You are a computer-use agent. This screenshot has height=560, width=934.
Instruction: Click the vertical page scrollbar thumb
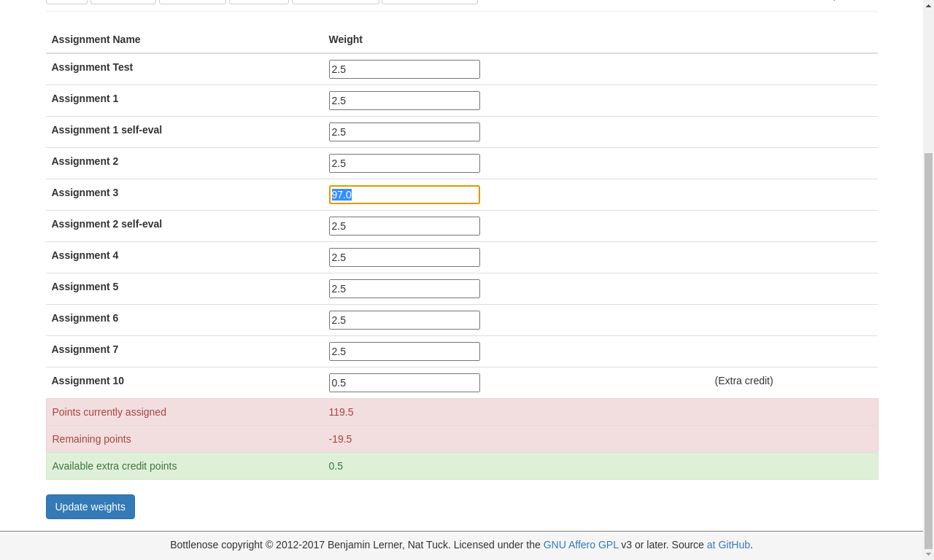click(x=928, y=350)
